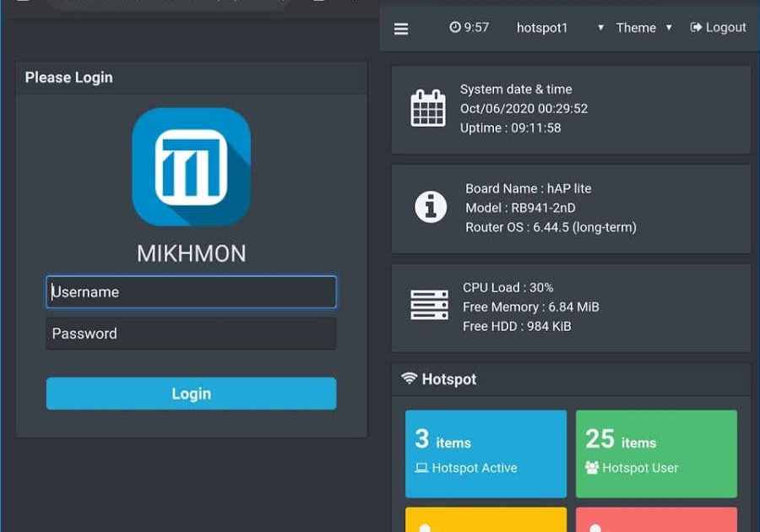Click the MIKHMON logo image

(192, 167)
